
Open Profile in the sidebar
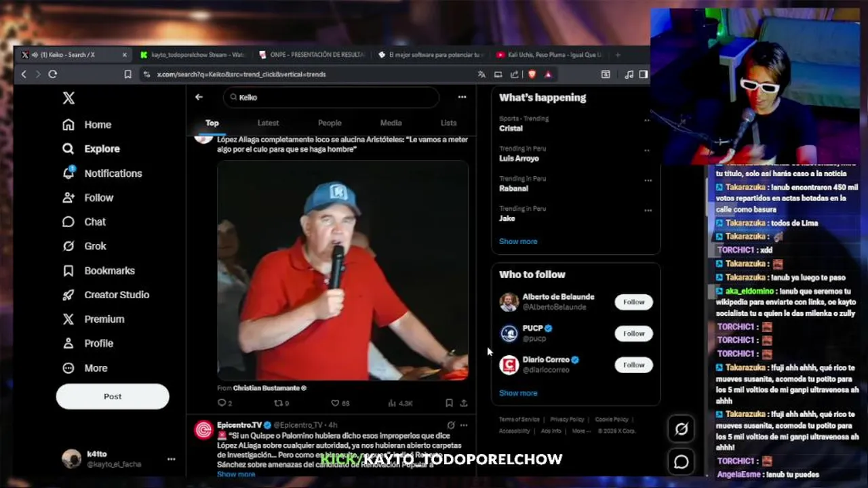point(87,344)
